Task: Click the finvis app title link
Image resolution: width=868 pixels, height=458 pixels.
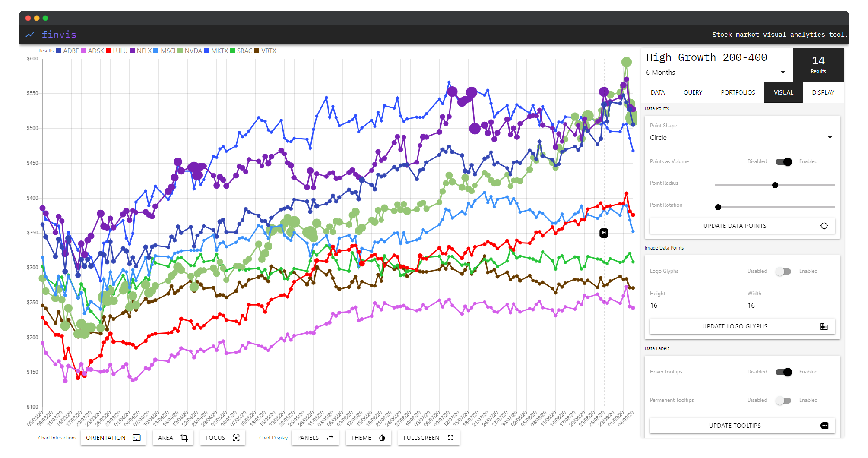Action: [x=59, y=35]
